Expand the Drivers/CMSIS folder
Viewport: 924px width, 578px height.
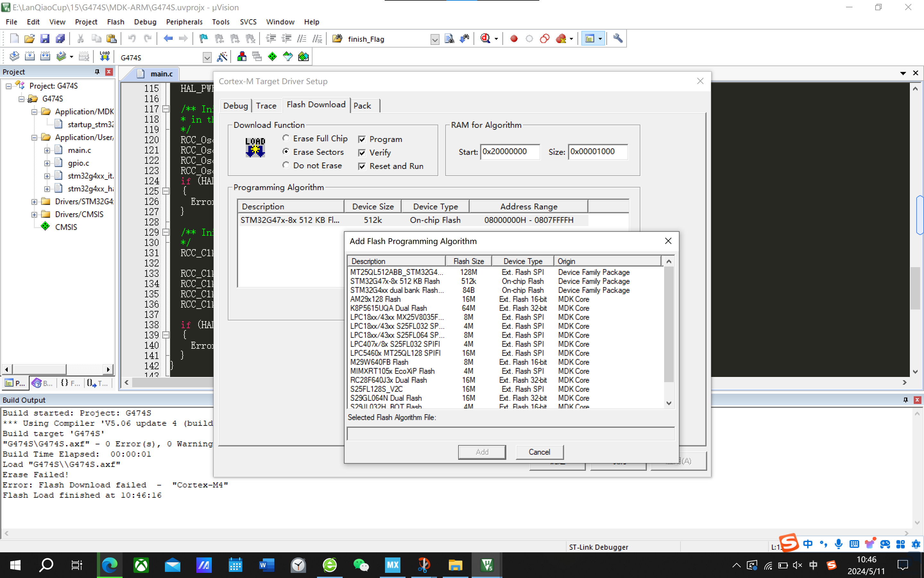click(x=34, y=215)
